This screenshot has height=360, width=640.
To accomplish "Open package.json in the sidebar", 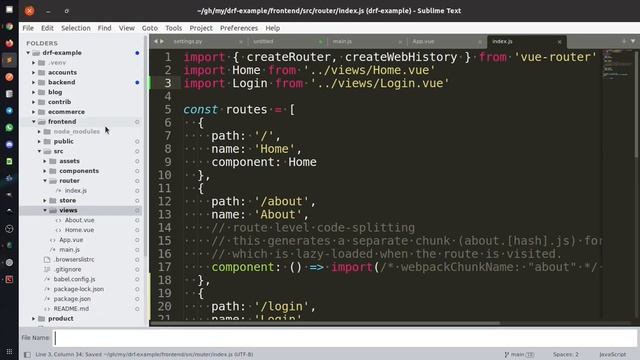I will point(72,299).
